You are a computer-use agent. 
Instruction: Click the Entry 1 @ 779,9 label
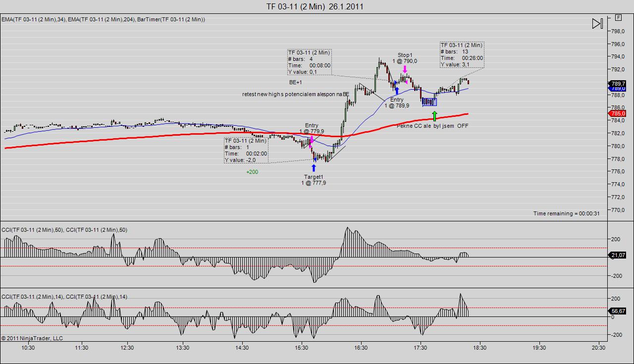pyautogui.click(x=312, y=128)
